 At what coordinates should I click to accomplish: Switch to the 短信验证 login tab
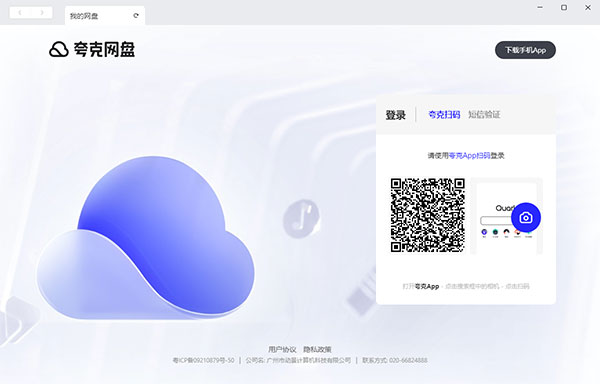[484, 114]
